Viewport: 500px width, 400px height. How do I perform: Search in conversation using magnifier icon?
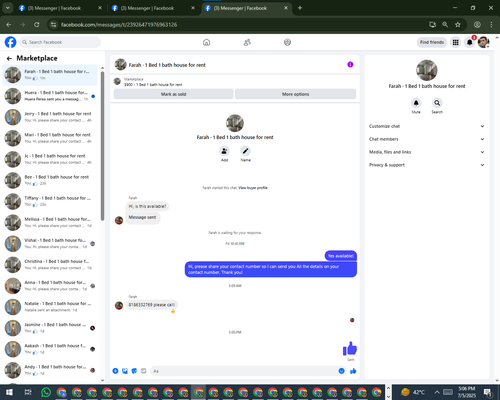click(x=437, y=103)
